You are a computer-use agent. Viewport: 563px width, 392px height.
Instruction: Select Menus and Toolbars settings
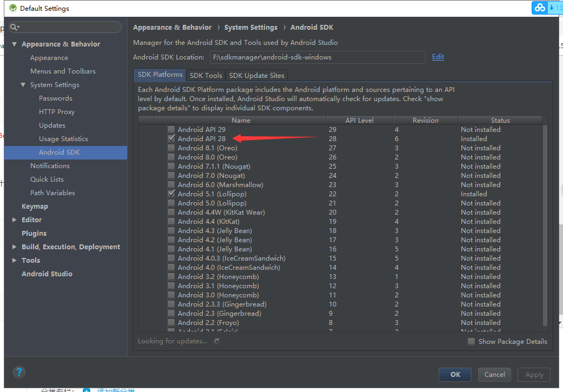point(63,71)
